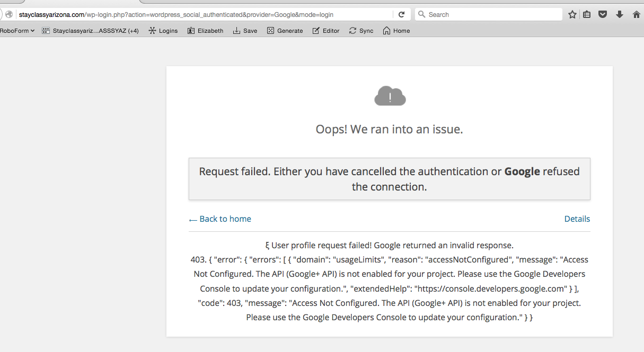Reload the page with the refresh icon
This screenshot has height=352, width=644.
[x=402, y=14]
